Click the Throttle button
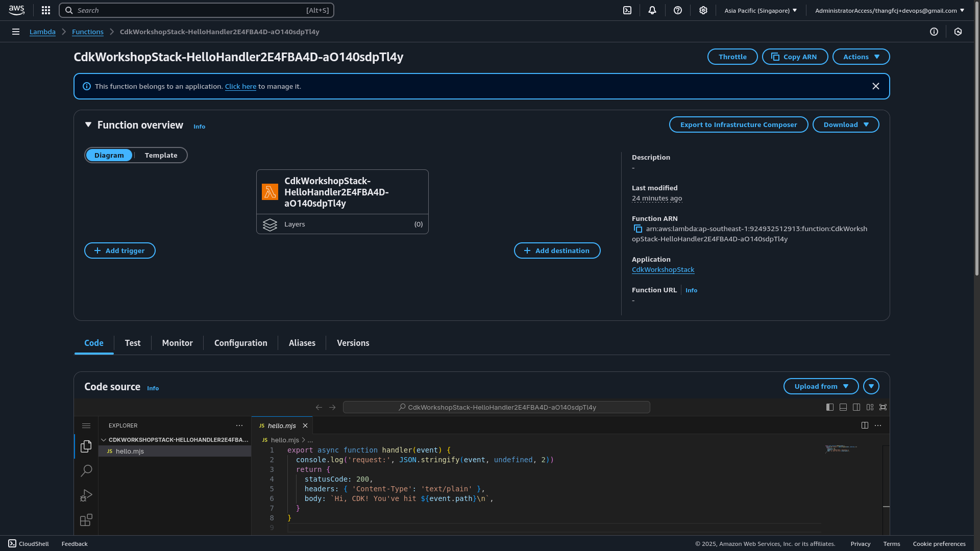Viewport: 980px width, 551px height. [732, 57]
